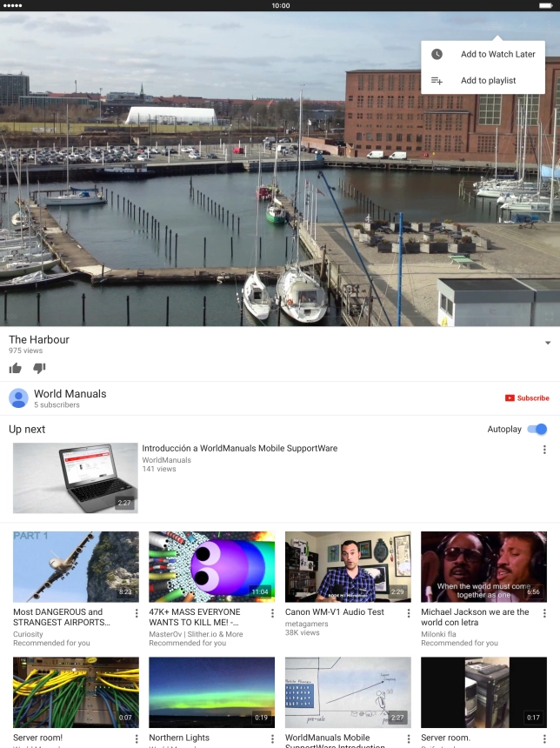Click the Watch Later clock icon
This screenshot has width=560, height=748.
pyautogui.click(x=437, y=54)
